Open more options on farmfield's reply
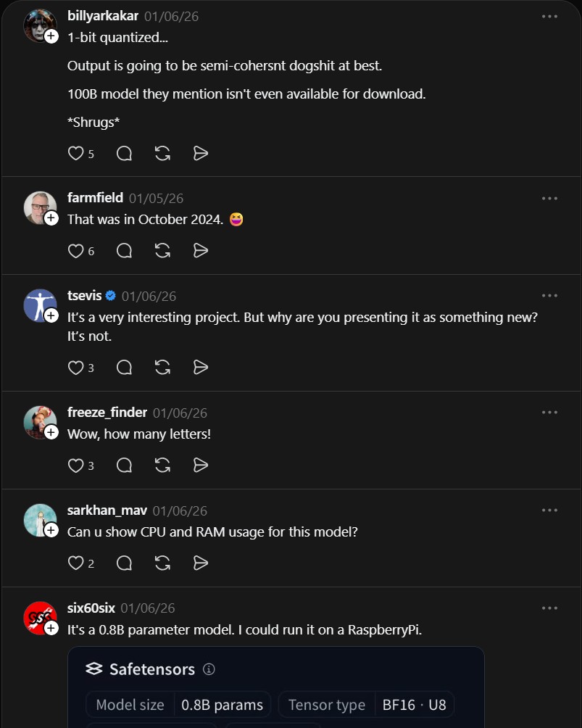The width and height of the screenshot is (582, 728). click(x=549, y=198)
